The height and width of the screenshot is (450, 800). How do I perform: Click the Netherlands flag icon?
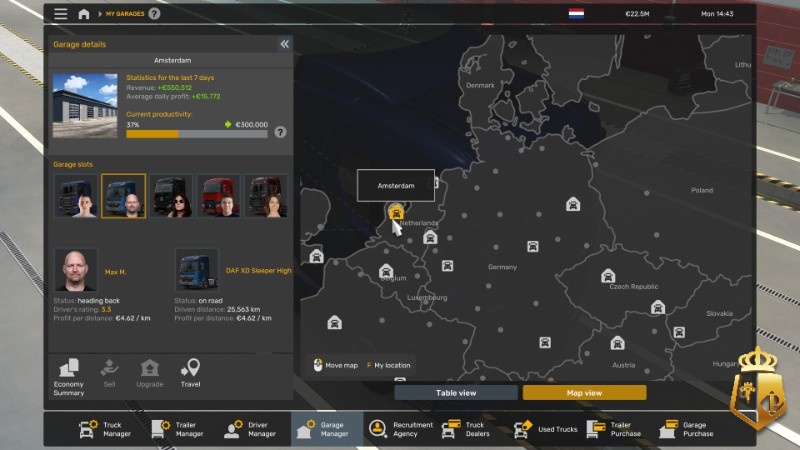click(576, 13)
